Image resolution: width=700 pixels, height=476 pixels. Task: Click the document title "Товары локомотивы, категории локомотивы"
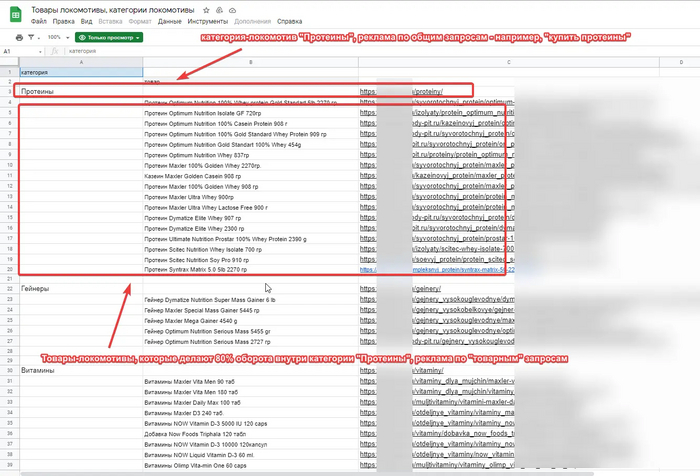(x=112, y=10)
